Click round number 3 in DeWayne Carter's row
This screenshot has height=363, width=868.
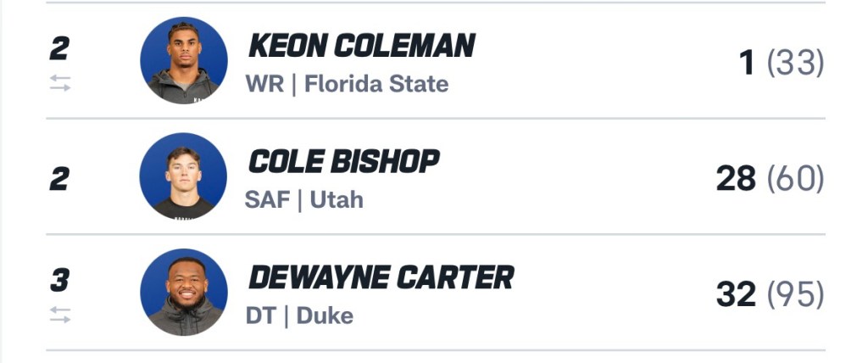click(58, 280)
